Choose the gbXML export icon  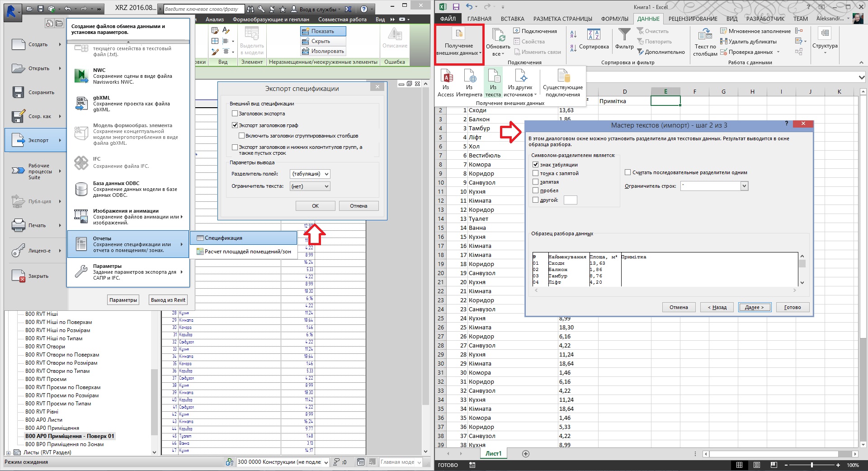81,104
